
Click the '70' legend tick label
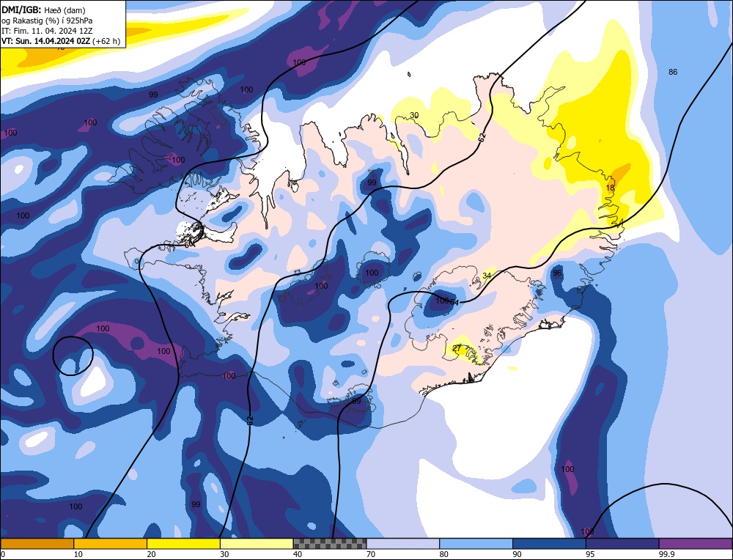[x=371, y=554]
